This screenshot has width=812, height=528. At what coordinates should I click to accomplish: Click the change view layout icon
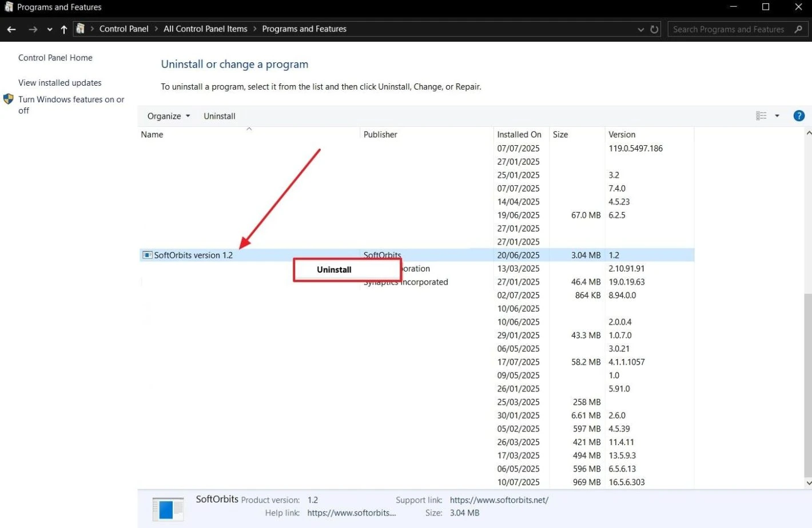tap(761, 116)
